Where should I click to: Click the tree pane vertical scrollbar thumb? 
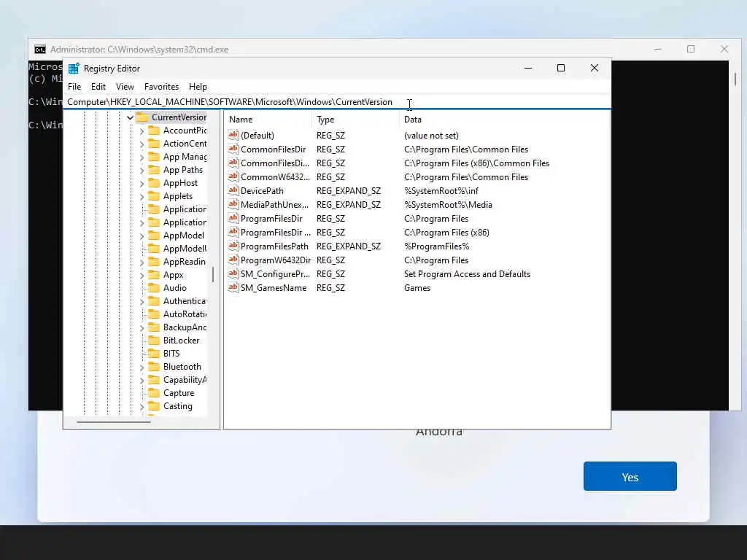[213, 274]
